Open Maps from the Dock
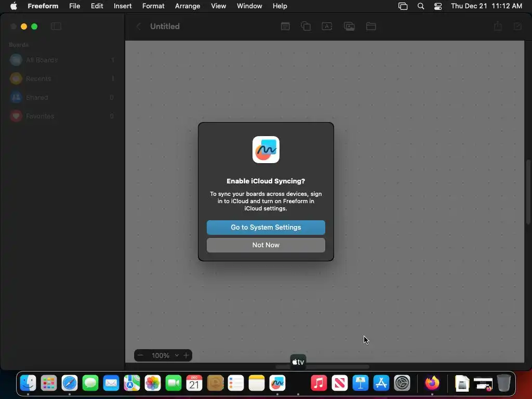 pyautogui.click(x=132, y=383)
